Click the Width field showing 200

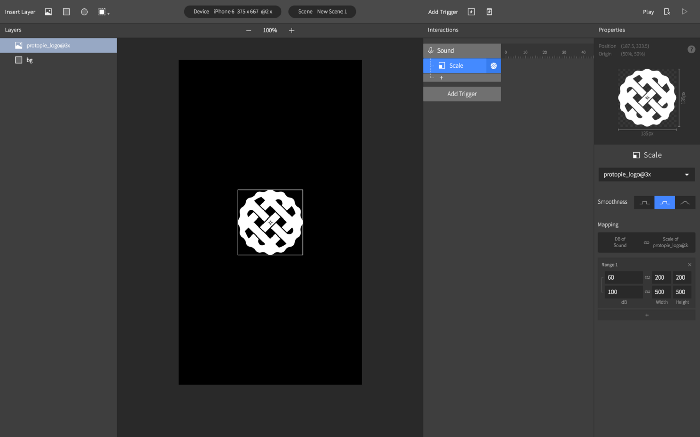pyautogui.click(x=661, y=278)
